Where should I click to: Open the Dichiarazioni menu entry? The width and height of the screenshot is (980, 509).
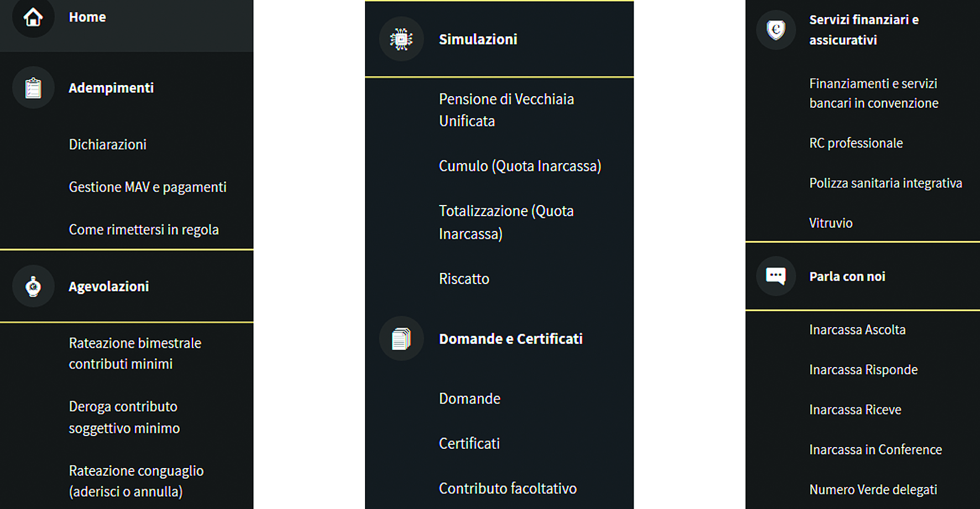(107, 145)
